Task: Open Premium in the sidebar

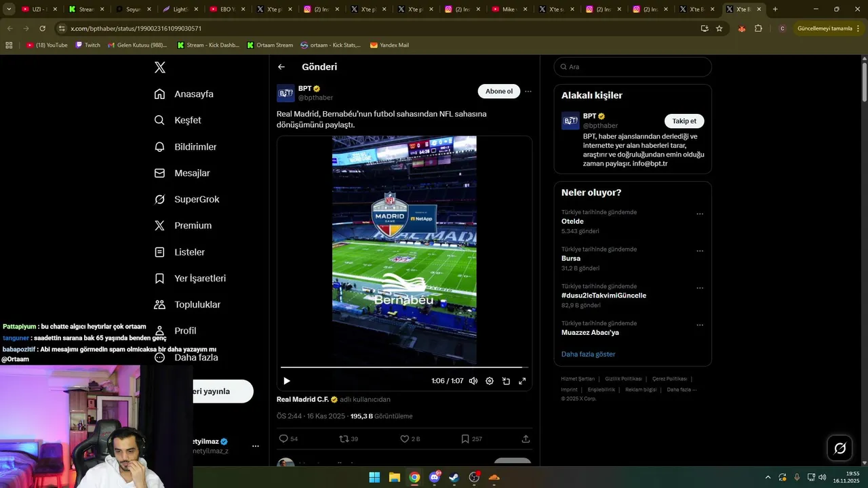Action: (x=183, y=226)
